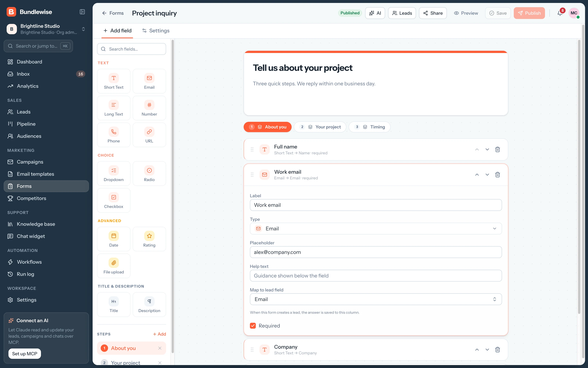Delete the Full name field

(497, 149)
